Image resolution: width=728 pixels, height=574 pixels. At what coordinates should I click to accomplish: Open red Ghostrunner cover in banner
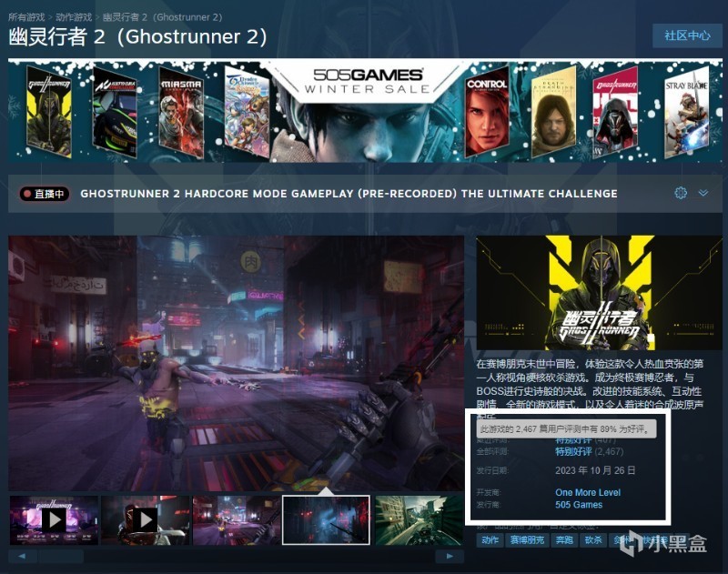click(x=616, y=112)
